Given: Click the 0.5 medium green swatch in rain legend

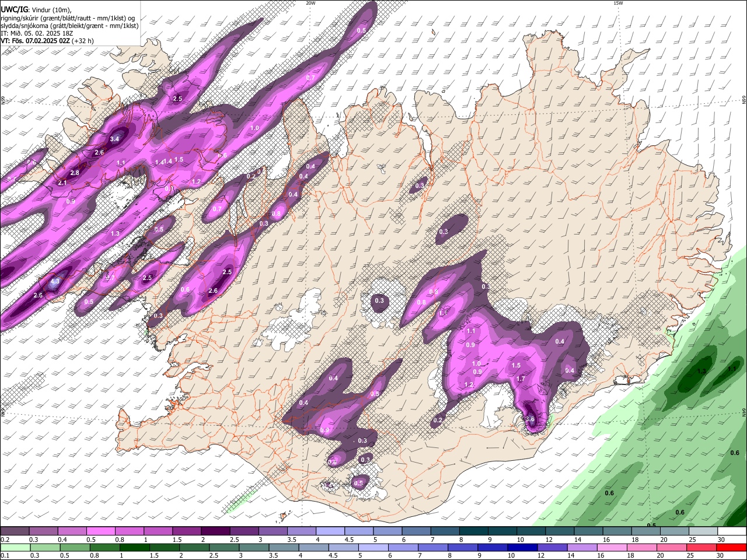Looking at the screenshot, I should [x=74, y=547].
